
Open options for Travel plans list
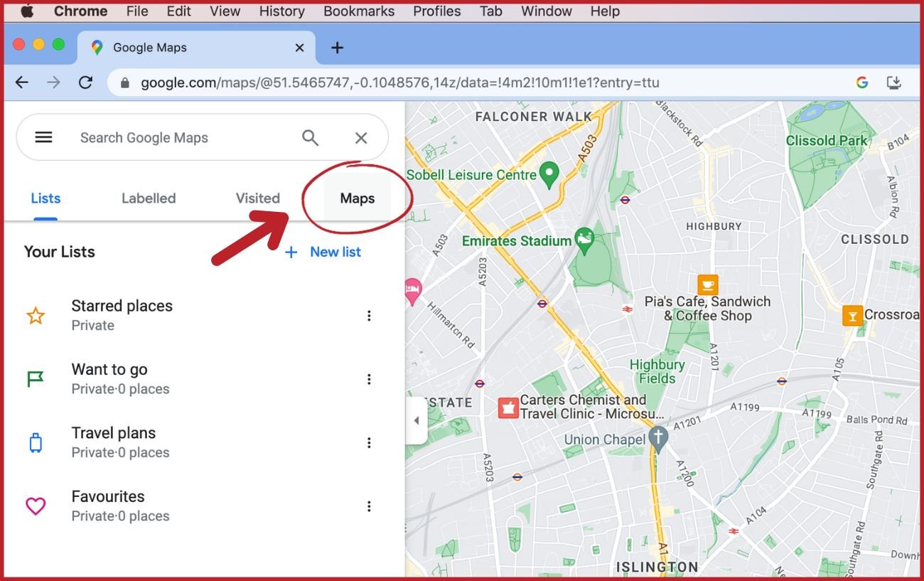pos(369,443)
